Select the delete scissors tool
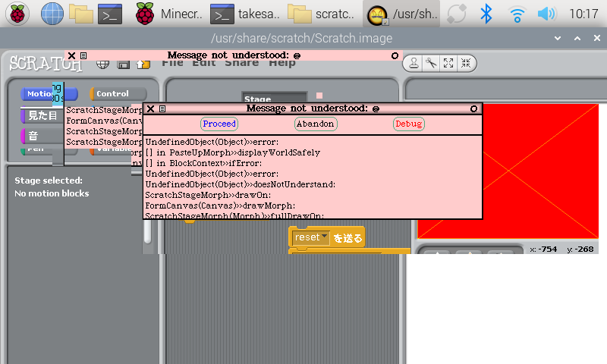Image resolution: width=607 pixels, height=364 pixels. 431,63
